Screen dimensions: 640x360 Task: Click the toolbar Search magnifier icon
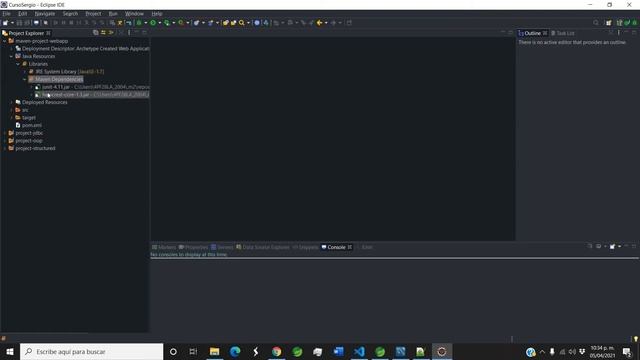242,23
